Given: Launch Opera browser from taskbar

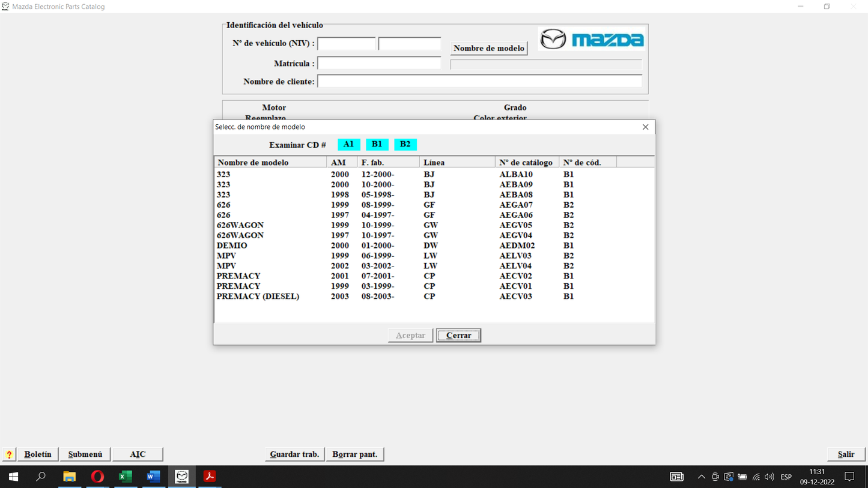Looking at the screenshot, I should 97,477.
